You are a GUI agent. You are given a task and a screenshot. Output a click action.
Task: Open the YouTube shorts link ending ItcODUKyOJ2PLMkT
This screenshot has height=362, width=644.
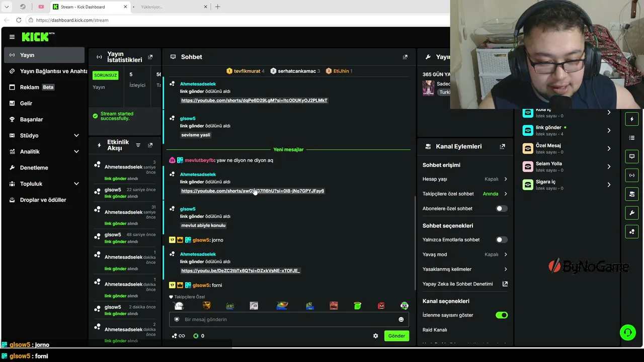pyautogui.click(x=254, y=101)
